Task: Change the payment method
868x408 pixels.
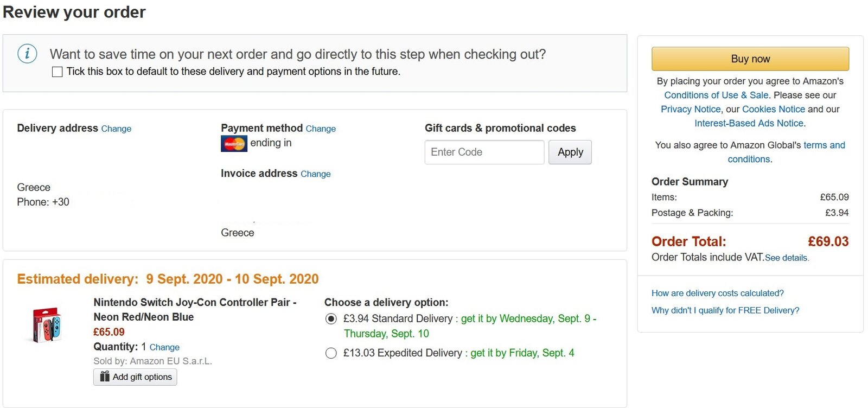Action: click(x=321, y=129)
